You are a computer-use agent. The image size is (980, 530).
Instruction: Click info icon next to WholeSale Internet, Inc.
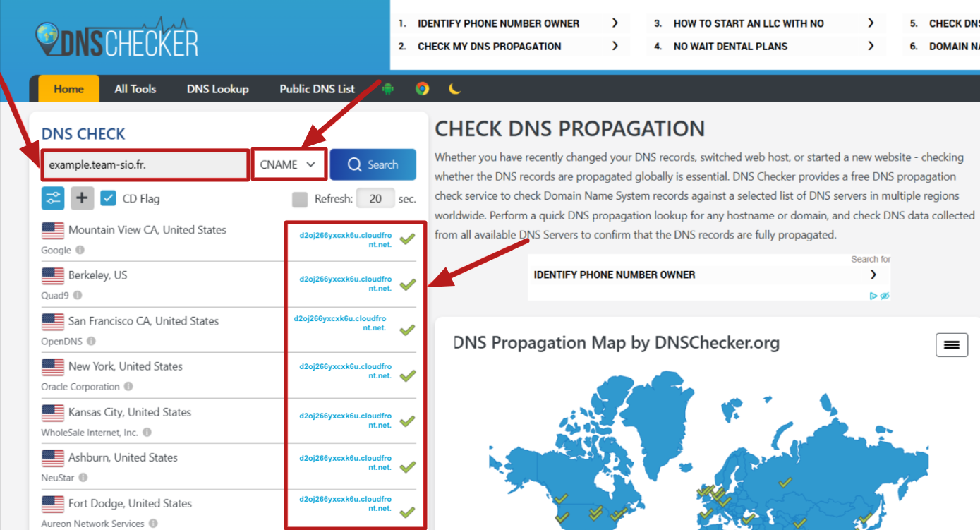(x=147, y=432)
